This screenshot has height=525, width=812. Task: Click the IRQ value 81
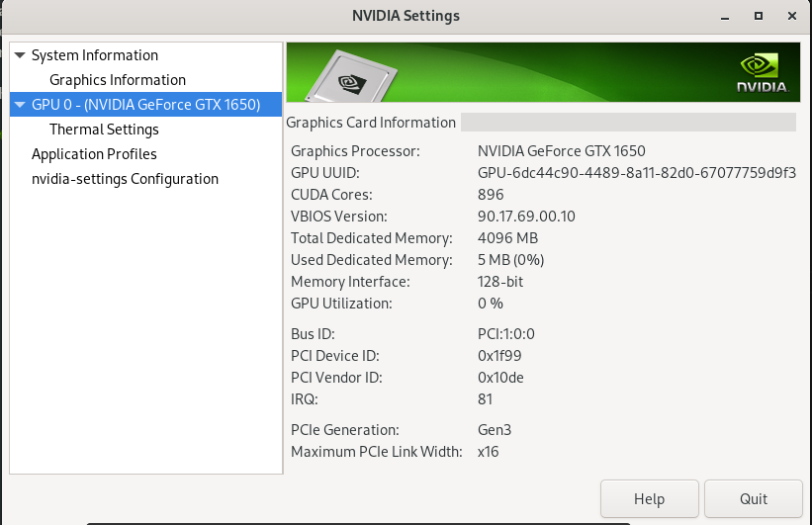click(485, 399)
